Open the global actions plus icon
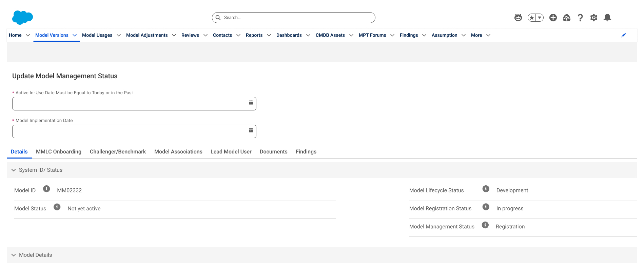This screenshot has width=644, height=270. click(553, 18)
